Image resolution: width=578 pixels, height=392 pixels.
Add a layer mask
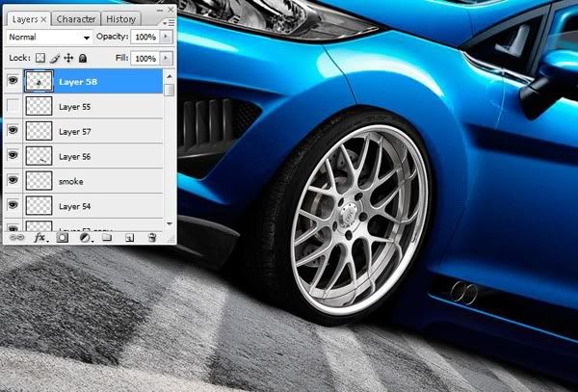(x=63, y=238)
